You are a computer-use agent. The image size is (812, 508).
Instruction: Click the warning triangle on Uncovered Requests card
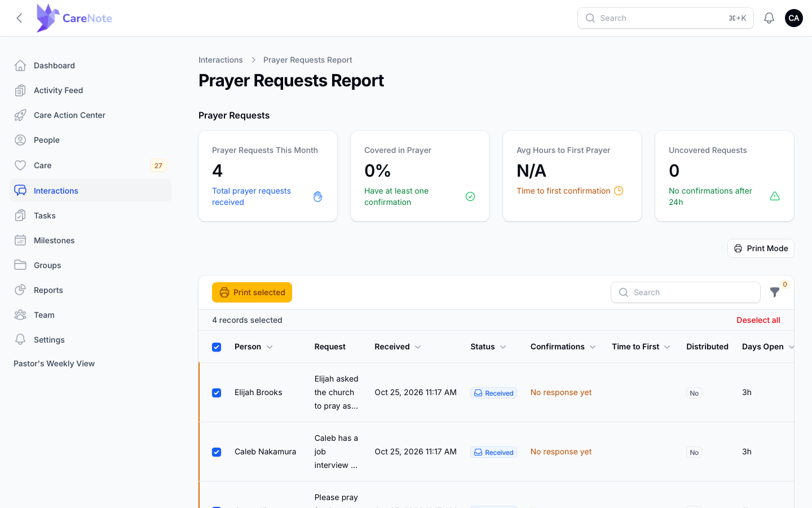coord(775,196)
